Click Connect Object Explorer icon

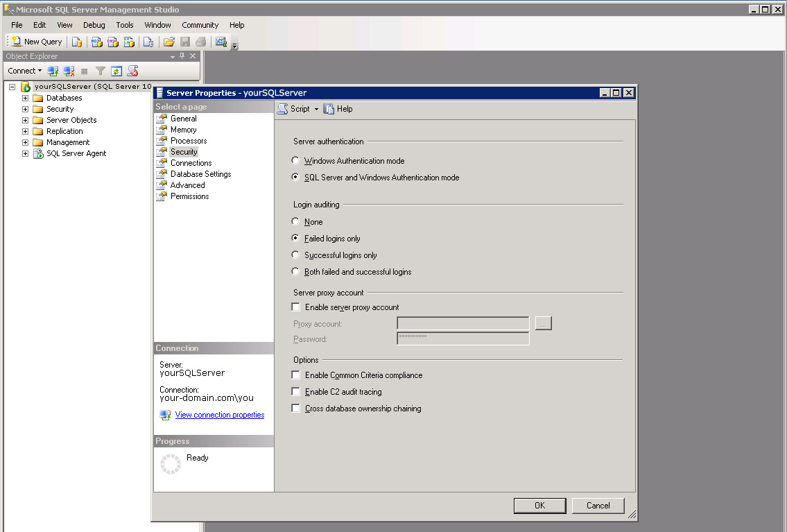pos(53,71)
